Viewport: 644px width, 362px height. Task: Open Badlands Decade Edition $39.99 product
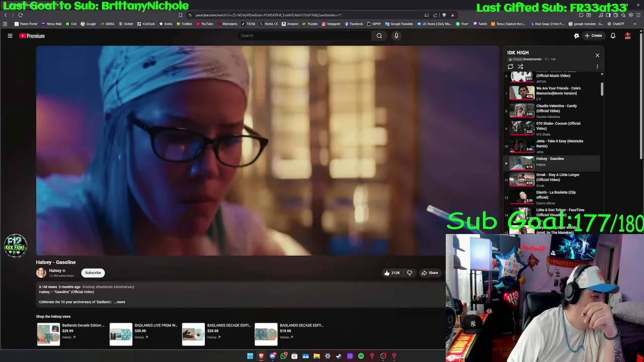[x=71, y=334]
